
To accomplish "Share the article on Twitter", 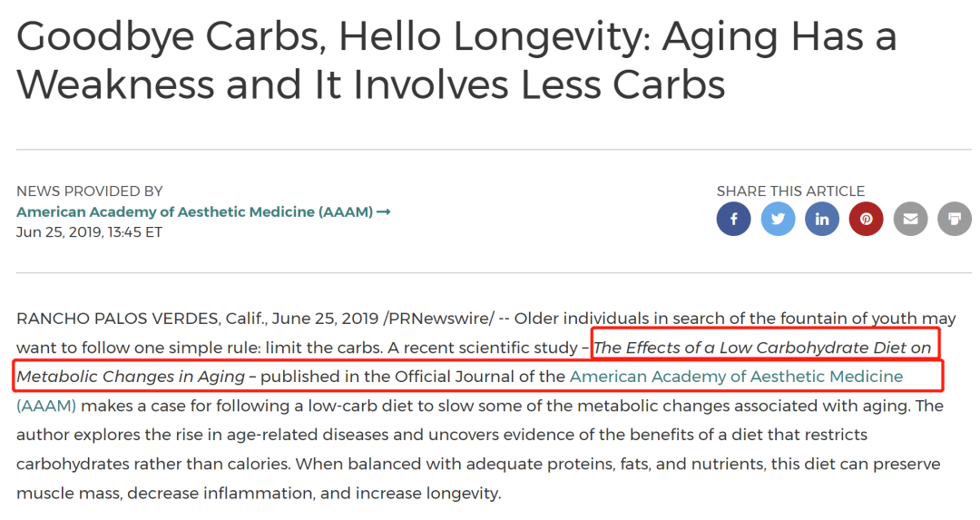I will pos(779,219).
